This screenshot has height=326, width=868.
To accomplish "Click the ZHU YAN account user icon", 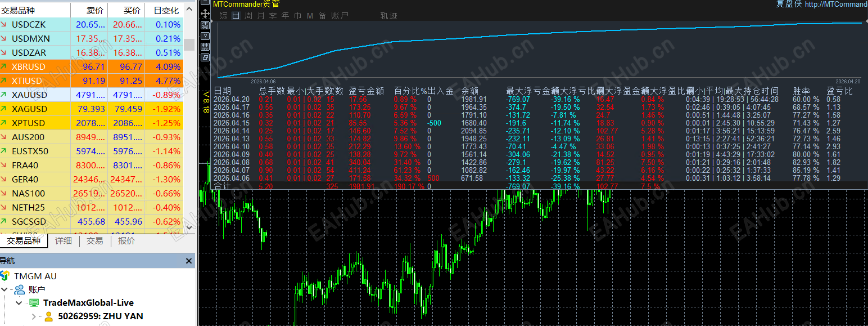I will [x=48, y=316].
